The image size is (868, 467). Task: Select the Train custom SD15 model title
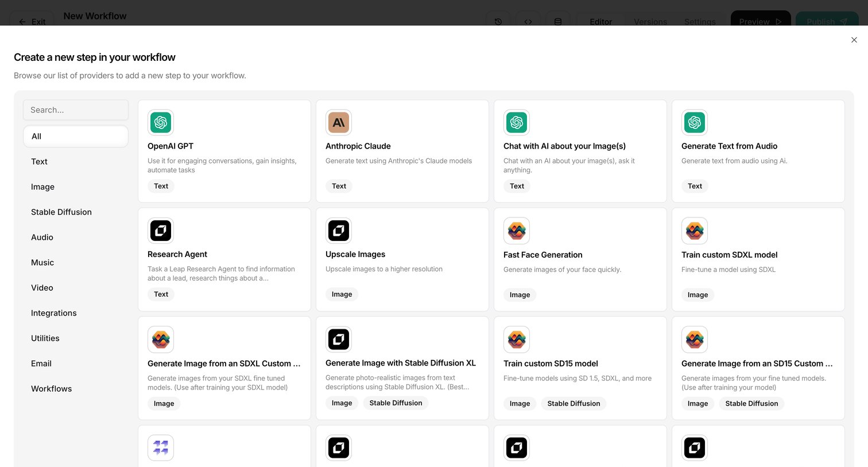pyautogui.click(x=551, y=364)
